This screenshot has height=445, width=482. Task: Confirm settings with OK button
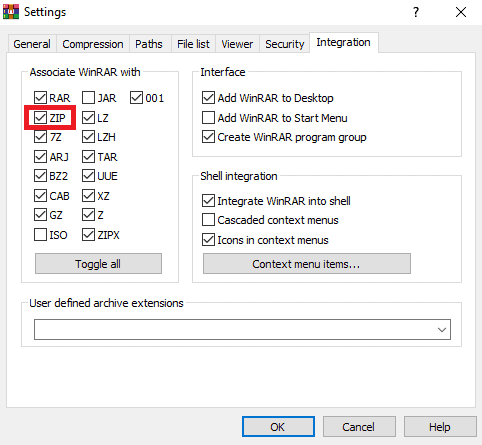coord(278,426)
